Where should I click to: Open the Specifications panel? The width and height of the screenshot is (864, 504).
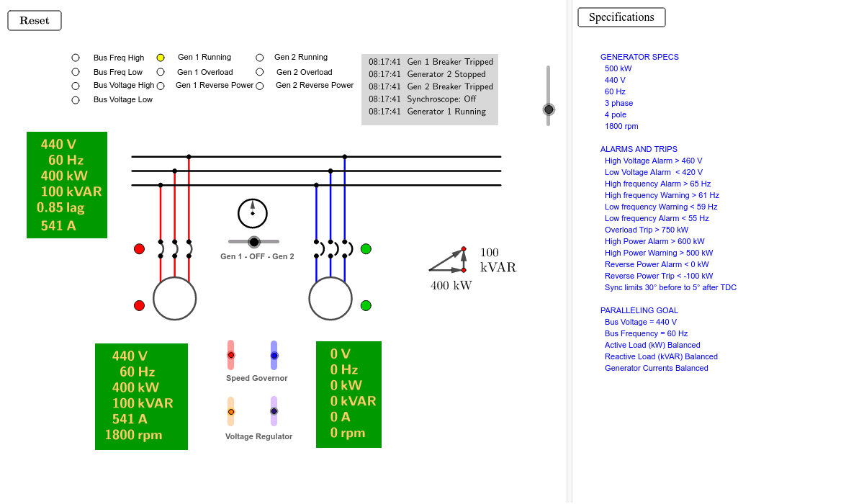click(621, 17)
